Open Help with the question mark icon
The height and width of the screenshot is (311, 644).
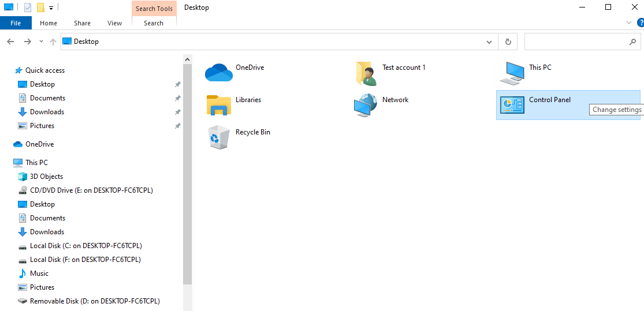[640, 23]
